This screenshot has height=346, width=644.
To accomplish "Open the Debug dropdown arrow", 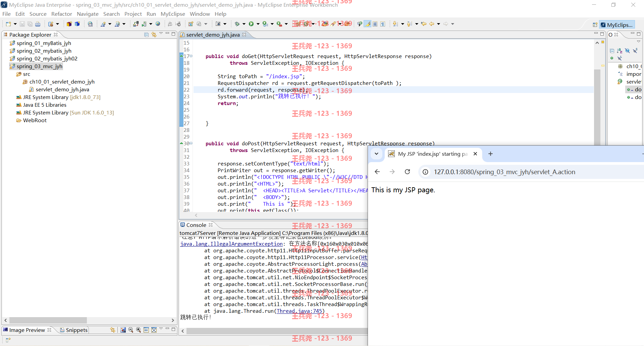I will pos(244,24).
